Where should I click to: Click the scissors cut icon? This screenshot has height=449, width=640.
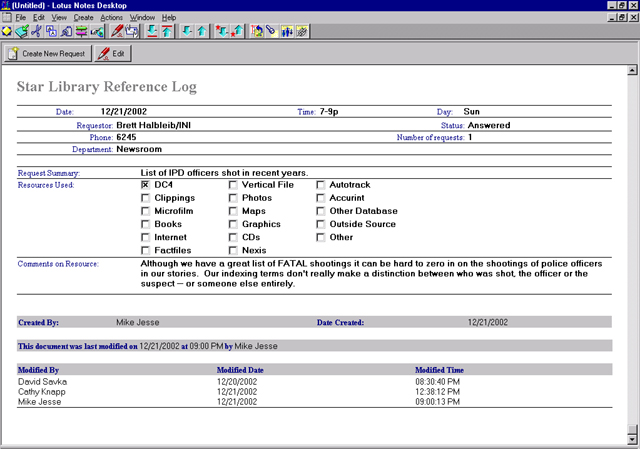36,31
